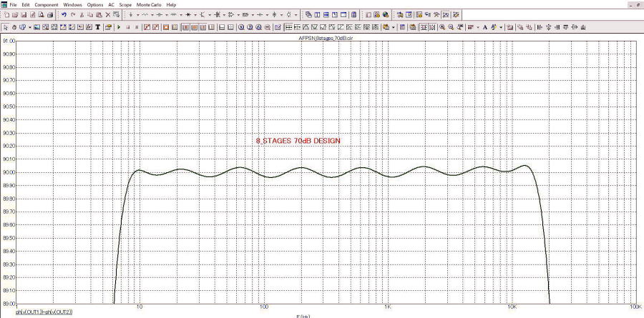Place an Opamp component
Viewport: 644px width, 318px height.
(x=231, y=15)
